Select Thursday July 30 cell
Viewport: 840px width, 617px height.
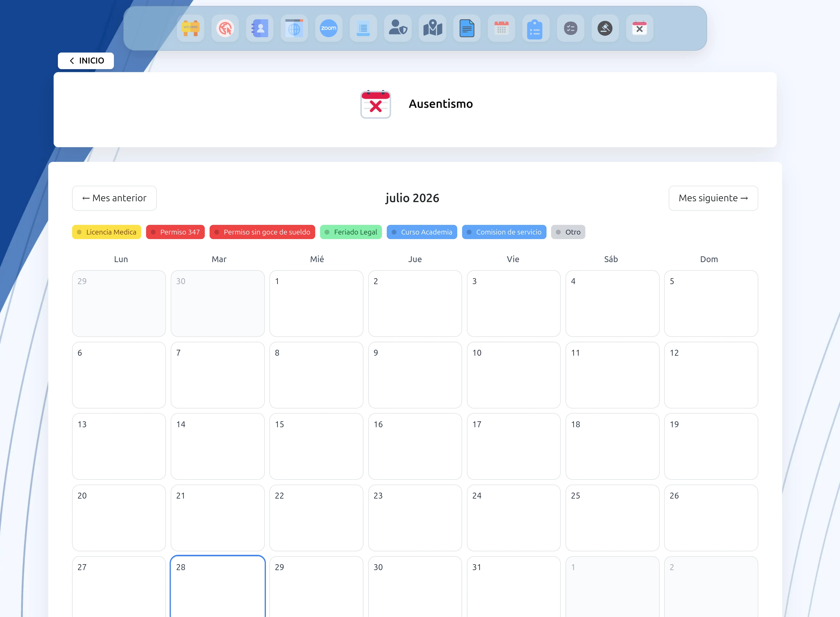pos(415,587)
